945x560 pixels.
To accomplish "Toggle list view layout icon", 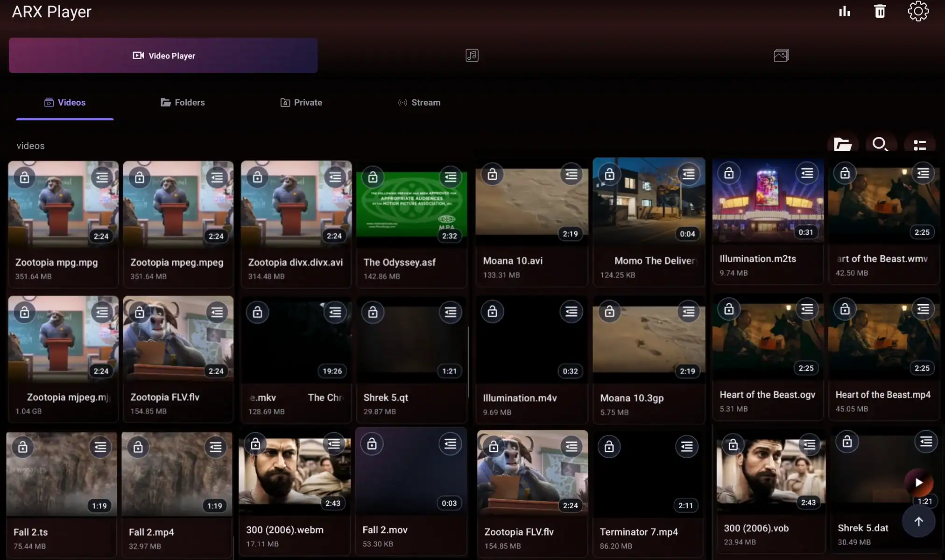I will tap(920, 145).
